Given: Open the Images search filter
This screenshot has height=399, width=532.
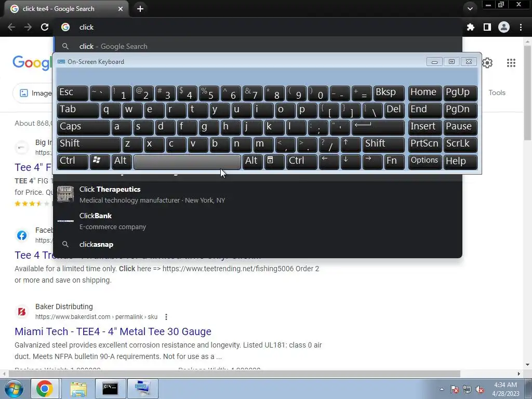Looking at the screenshot, I should coord(33,93).
